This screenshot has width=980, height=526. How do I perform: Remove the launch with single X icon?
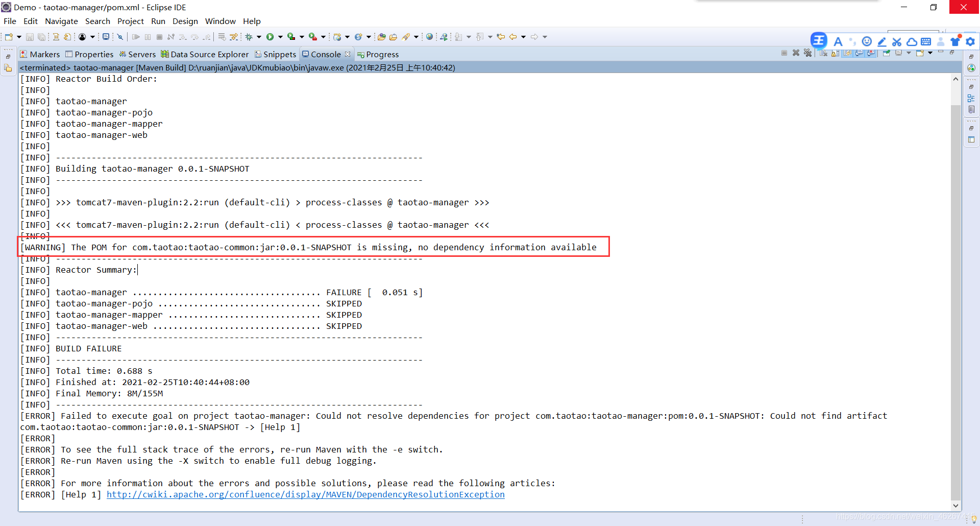[x=796, y=53]
